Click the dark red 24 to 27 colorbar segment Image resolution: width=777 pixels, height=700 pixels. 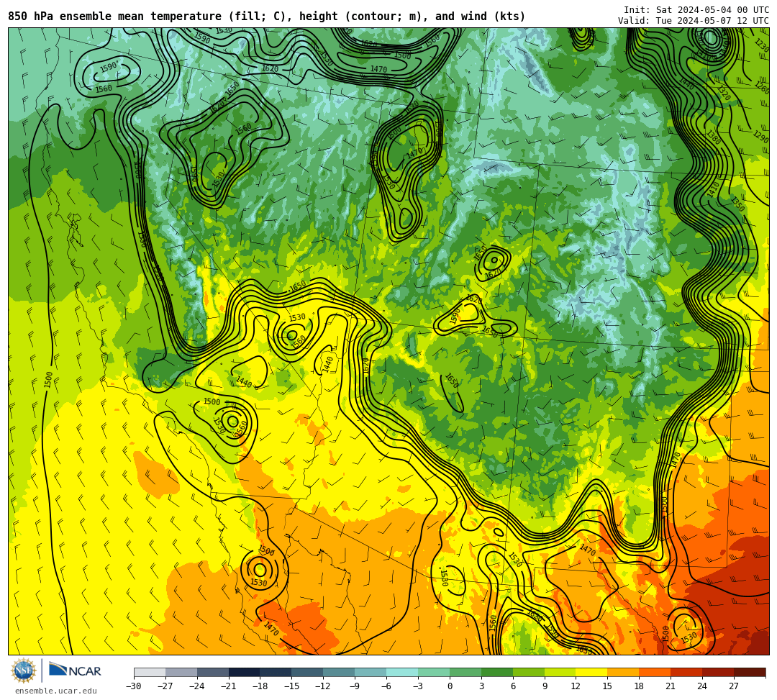(718, 672)
